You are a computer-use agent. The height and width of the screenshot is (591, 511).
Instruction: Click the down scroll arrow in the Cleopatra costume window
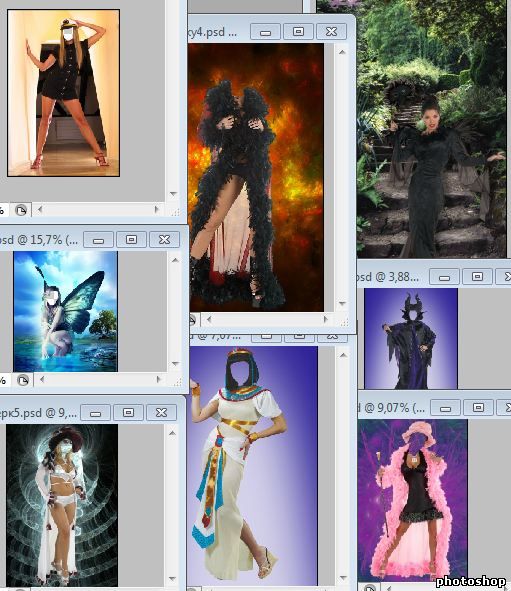tap(343, 578)
